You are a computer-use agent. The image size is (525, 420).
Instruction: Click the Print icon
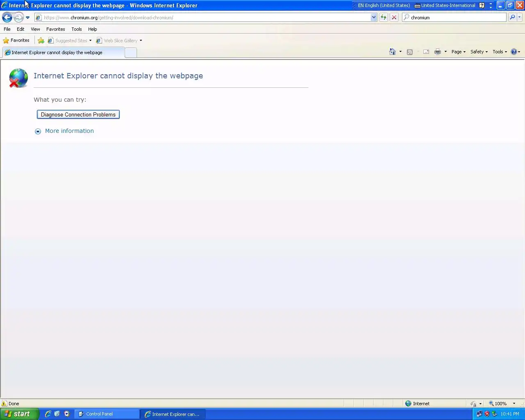[x=438, y=52]
